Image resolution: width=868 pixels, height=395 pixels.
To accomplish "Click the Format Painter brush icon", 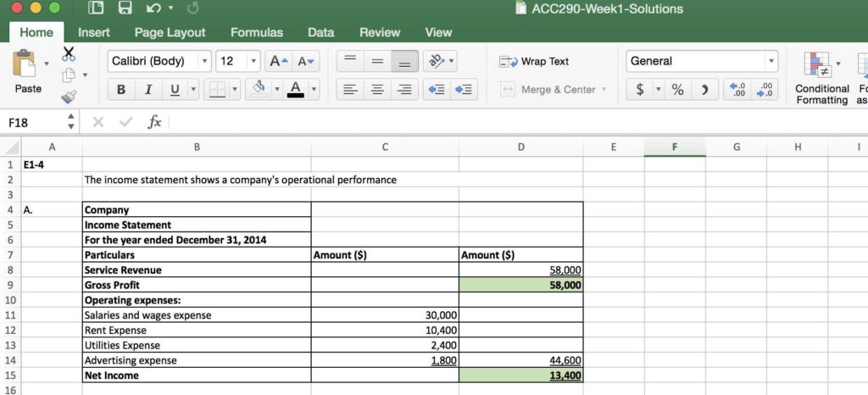I will click(x=70, y=96).
